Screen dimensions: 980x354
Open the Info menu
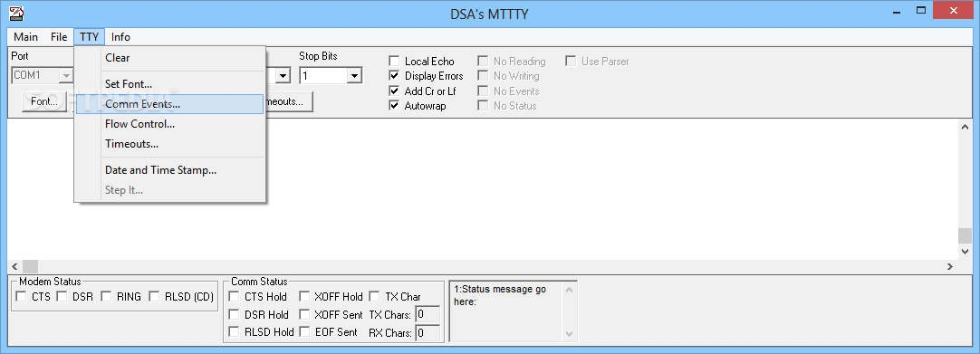click(x=120, y=37)
